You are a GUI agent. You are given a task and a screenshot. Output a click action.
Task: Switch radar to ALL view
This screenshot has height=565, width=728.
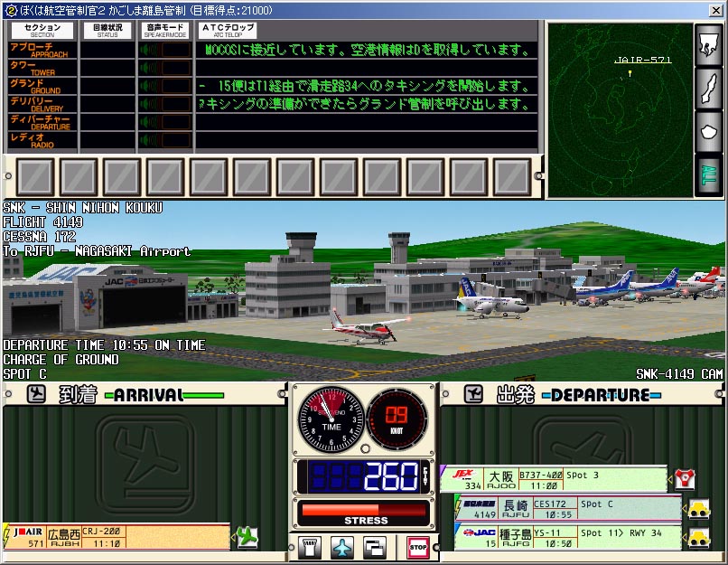coord(707,174)
